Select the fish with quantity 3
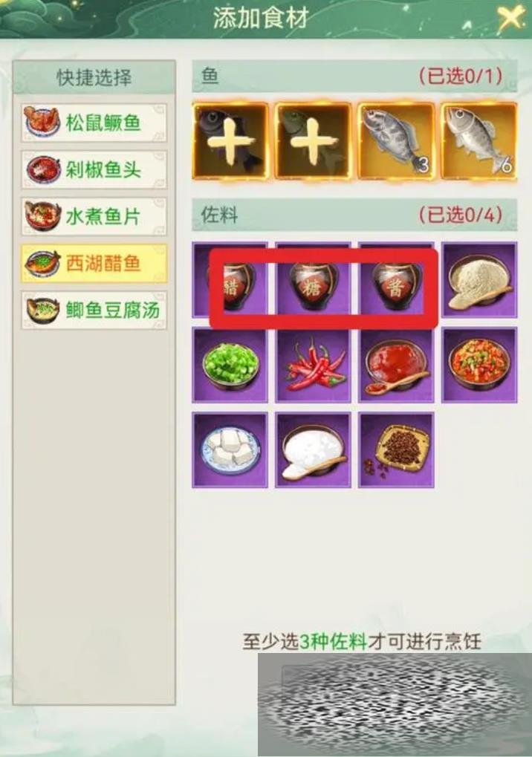Viewport: 532px width, 757px height. point(396,141)
